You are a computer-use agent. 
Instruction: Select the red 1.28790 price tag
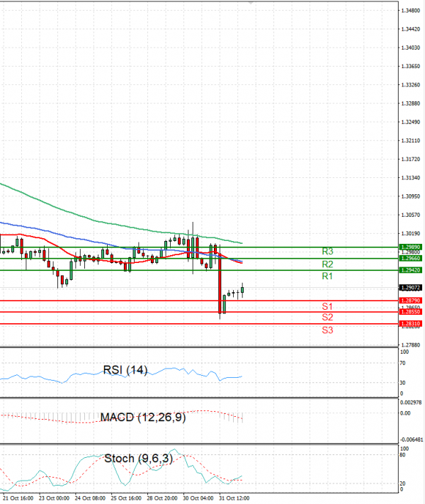[x=411, y=301]
